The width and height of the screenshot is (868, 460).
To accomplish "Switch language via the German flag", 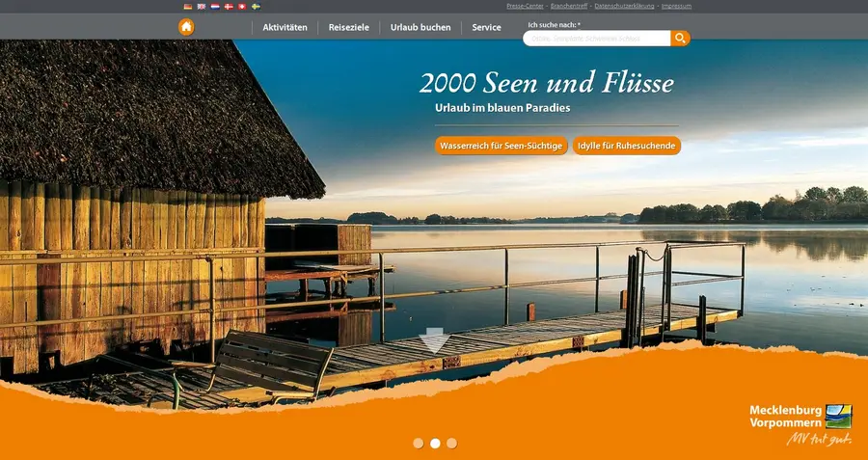I will click(x=188, y=6).
